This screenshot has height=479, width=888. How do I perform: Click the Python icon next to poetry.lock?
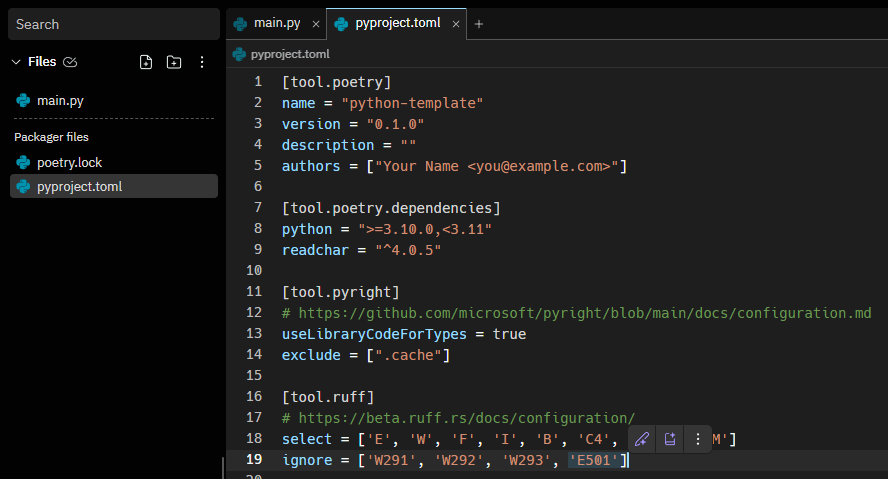click(x=23, y=162)
